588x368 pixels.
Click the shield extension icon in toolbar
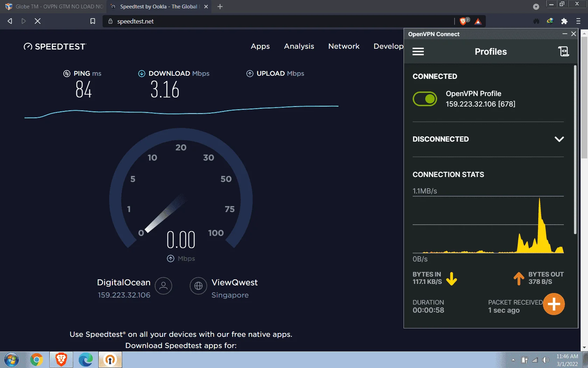(x=536, y=21)
